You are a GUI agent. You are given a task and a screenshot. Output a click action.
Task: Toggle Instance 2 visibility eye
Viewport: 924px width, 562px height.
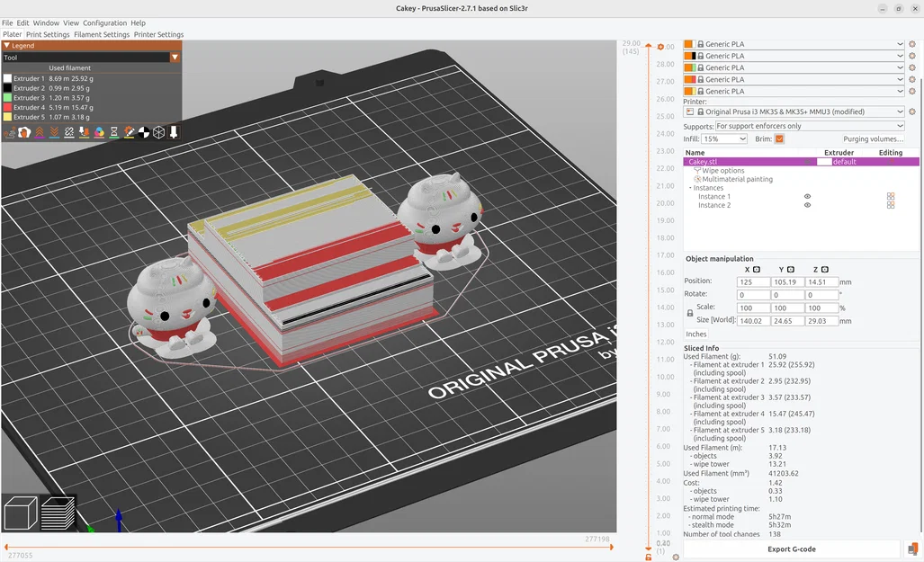click(x=807, y=205)
